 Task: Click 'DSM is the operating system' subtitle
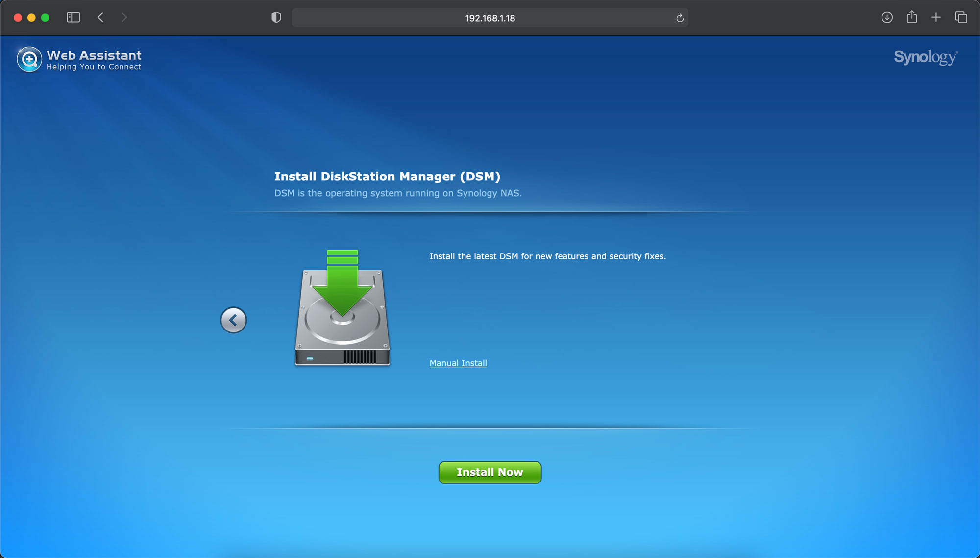[398, 193]
